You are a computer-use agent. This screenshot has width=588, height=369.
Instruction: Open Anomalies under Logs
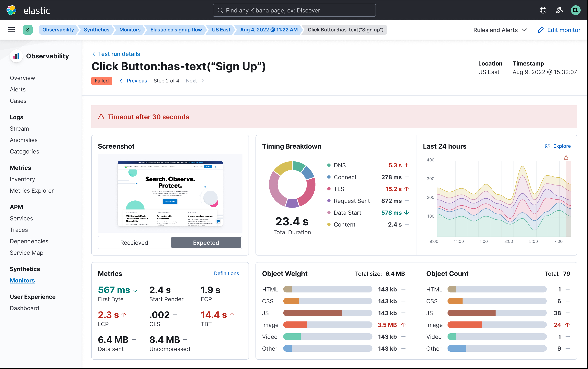(24, 140)
